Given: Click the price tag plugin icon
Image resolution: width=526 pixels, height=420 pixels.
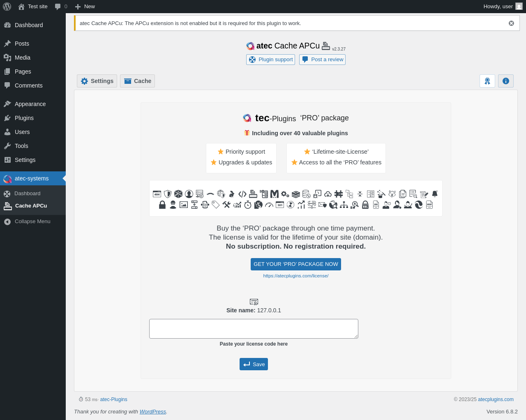Looking at the screenshot, I should pyautogui.click(x=216, y=205).
